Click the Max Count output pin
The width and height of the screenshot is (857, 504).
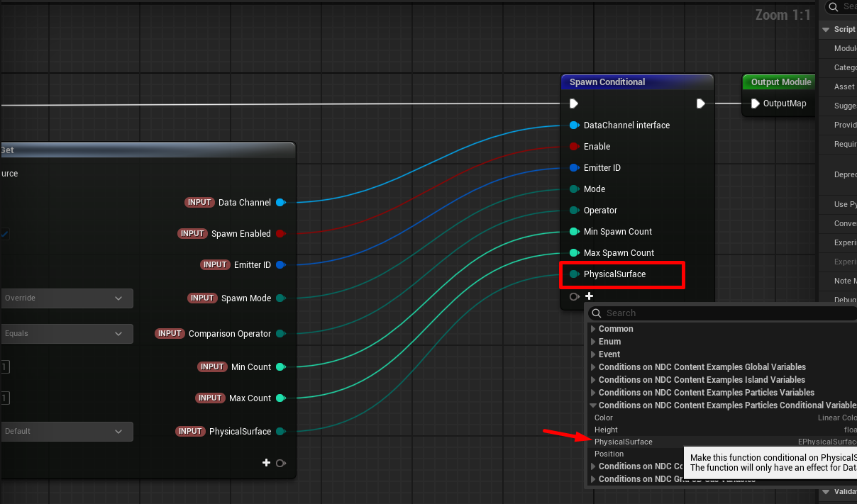280,398
